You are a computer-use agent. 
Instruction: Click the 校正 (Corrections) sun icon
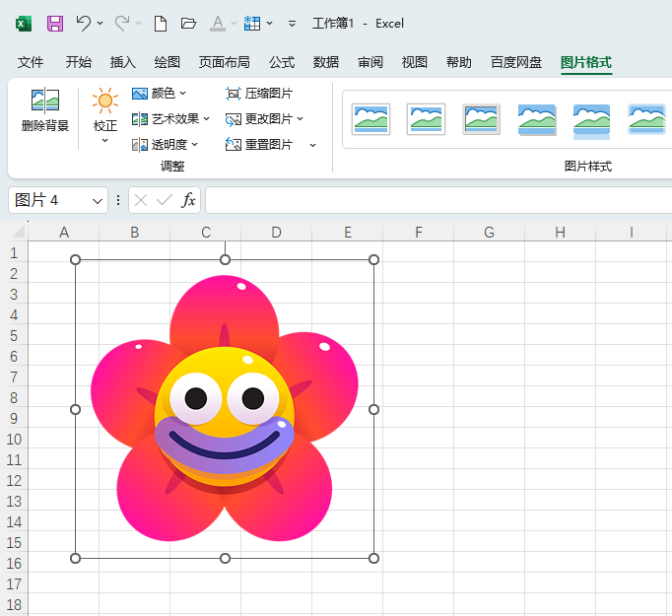104,103
